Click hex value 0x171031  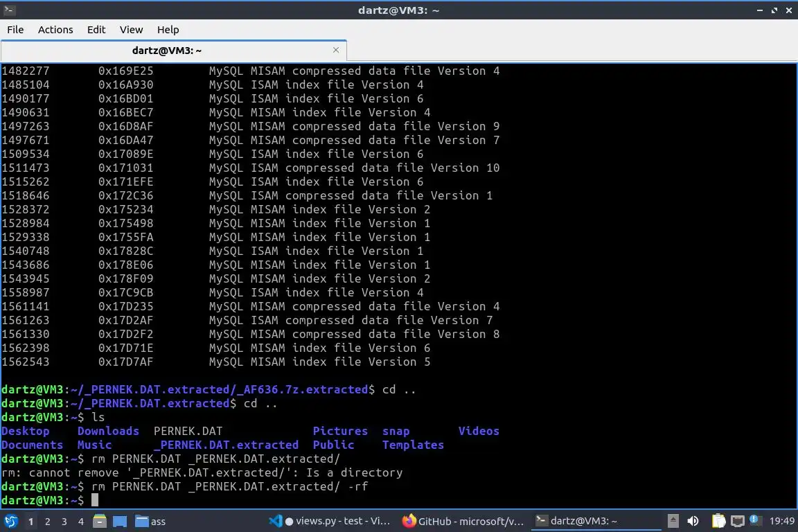(x=125, y=168)
